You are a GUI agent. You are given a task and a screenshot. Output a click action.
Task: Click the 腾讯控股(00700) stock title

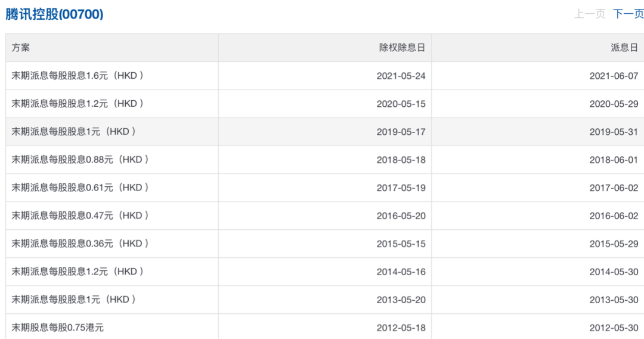(x=54, y=14)
